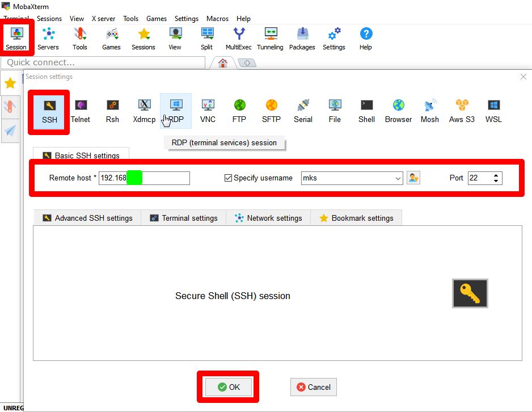This screenshot has height=412, width=532.
Task: Add a new tab with plus icon
Action: pos(247,63)
